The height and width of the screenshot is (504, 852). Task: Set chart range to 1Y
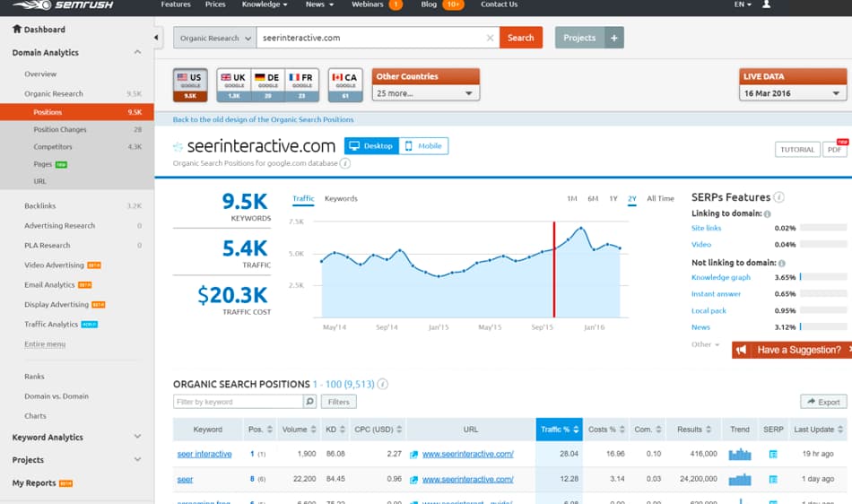coord(613,199)
